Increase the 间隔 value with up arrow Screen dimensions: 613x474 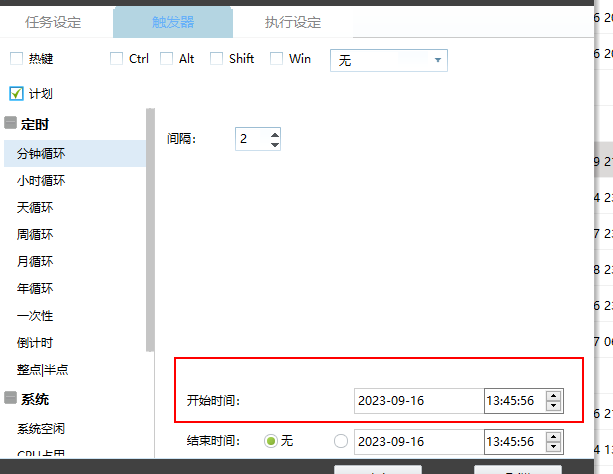click(275, 133)
